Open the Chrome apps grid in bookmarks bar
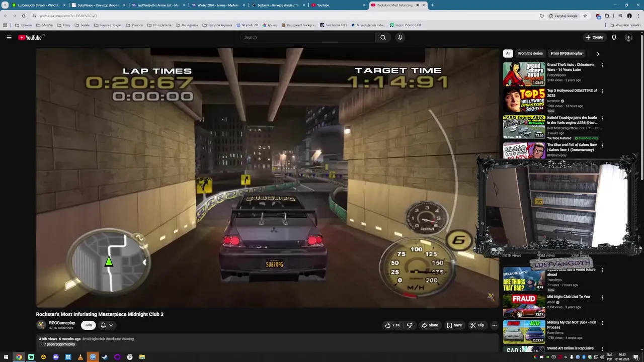This screenshot has width=644, height=362. pyautogui.click(x=5, y=25)
